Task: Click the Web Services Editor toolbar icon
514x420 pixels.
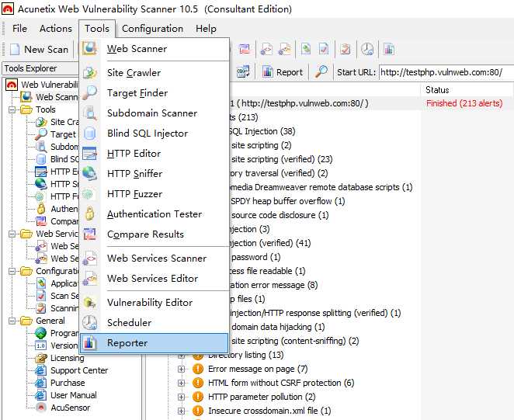Action: coord(284,49)
